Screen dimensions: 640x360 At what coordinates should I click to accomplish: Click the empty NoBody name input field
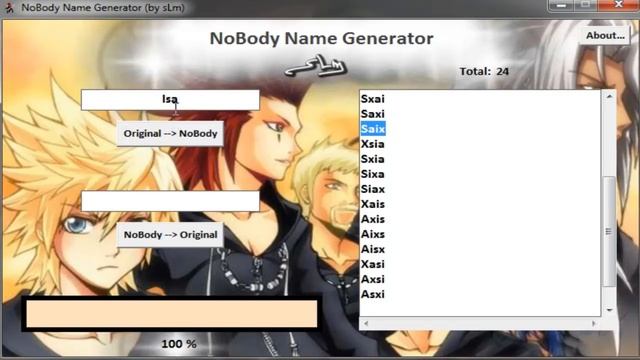(170, 201)
